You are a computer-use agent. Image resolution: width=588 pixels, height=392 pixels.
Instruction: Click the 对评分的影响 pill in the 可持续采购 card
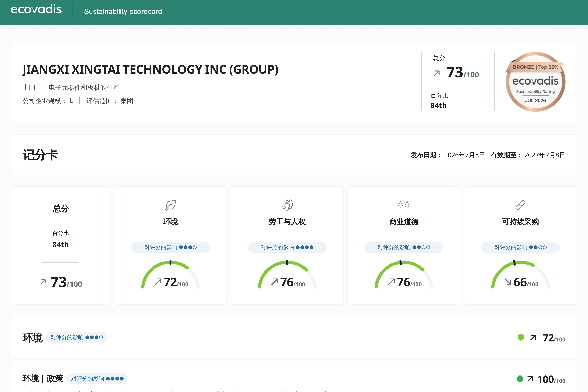pyautogui.click(x=520, y=247)
